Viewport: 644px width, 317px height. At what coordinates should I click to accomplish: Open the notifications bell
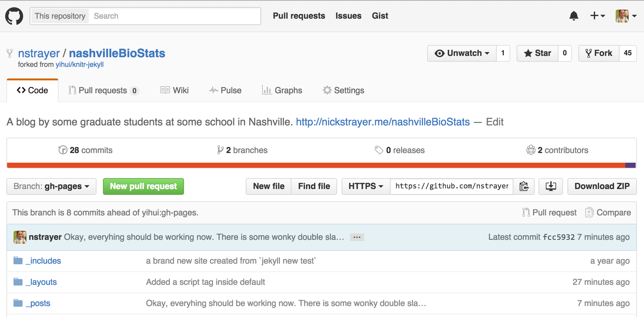(574, 16)
